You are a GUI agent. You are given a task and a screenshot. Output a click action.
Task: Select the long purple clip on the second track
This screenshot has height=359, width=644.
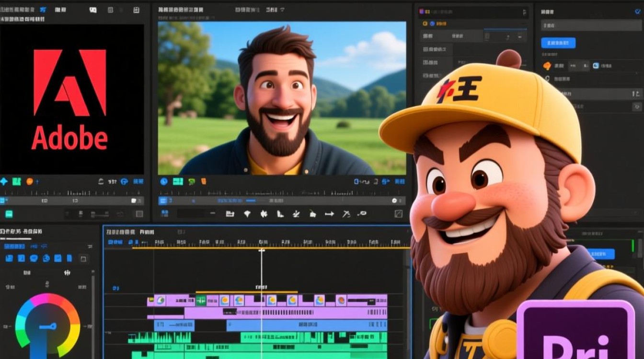tap(286, 313)
